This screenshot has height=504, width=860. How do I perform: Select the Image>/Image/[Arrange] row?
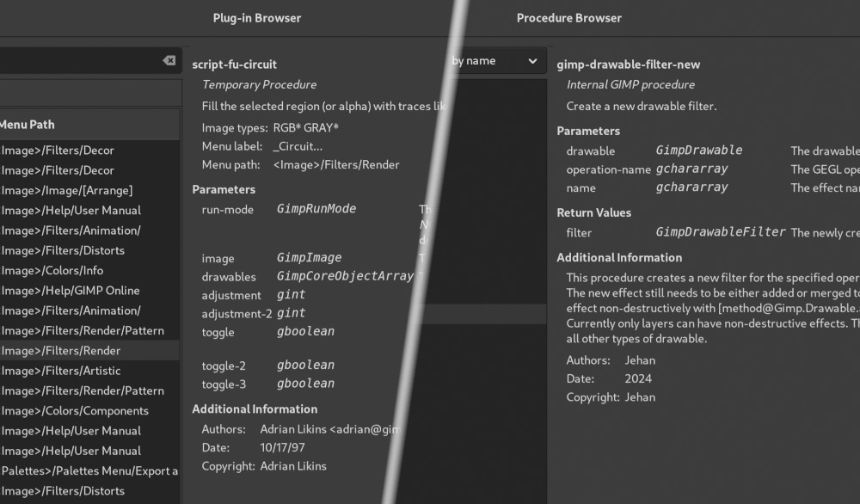[x=89, y=190]
